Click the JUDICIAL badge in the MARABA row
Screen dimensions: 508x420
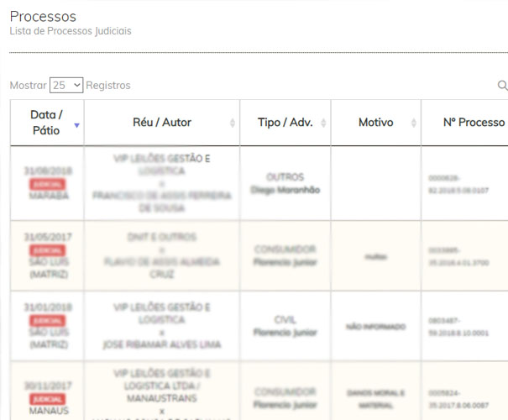[47, 183]
